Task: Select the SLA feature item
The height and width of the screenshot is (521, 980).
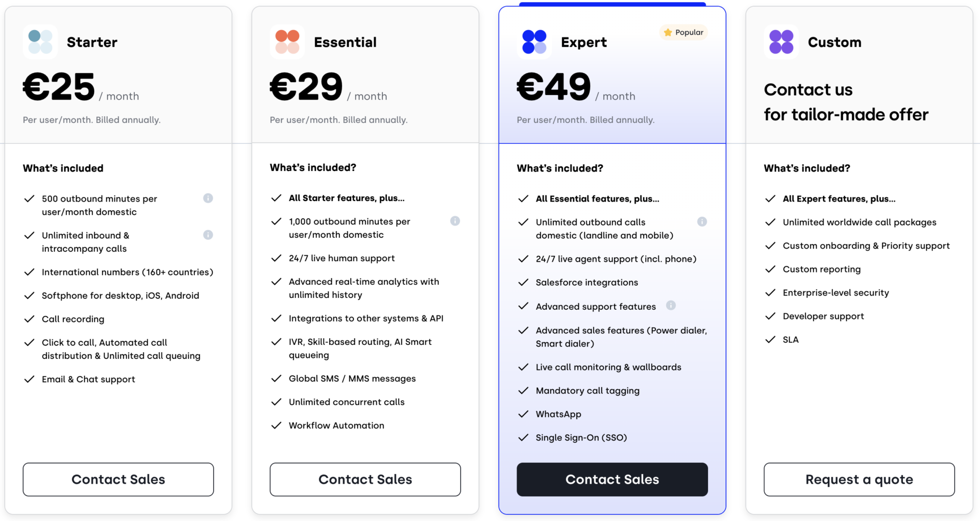Action: 790,339
